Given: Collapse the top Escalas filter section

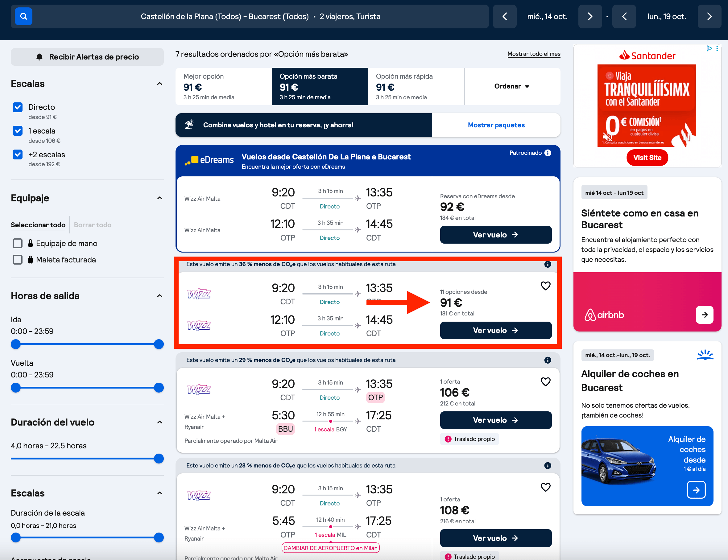Looking at the screenshot, I should point(160,84).
